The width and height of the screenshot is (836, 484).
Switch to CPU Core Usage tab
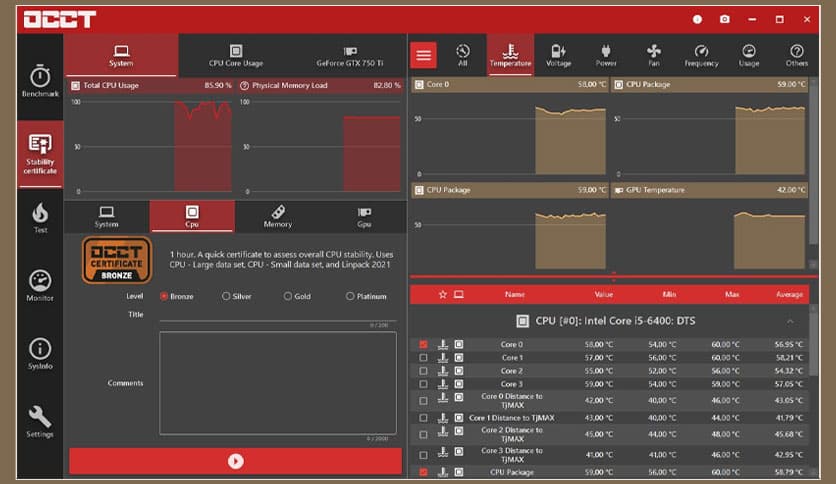[236, 55]
